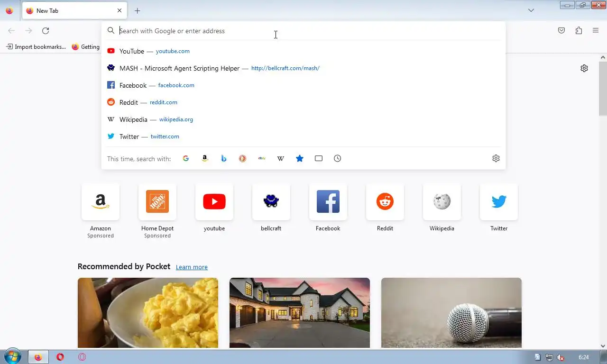This screenshot has height=364, width=607.
Task: Click the network tray icon
Action: 549,357
